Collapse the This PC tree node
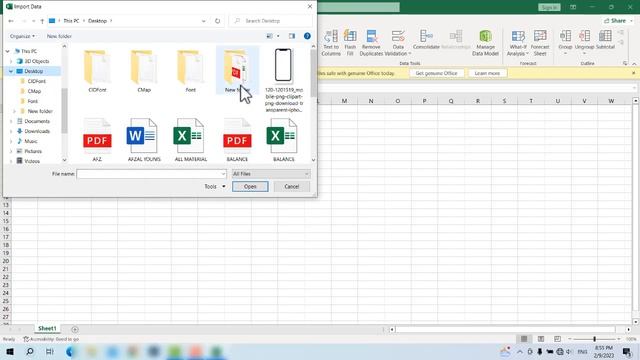The image size is (640, 360). 7,51
